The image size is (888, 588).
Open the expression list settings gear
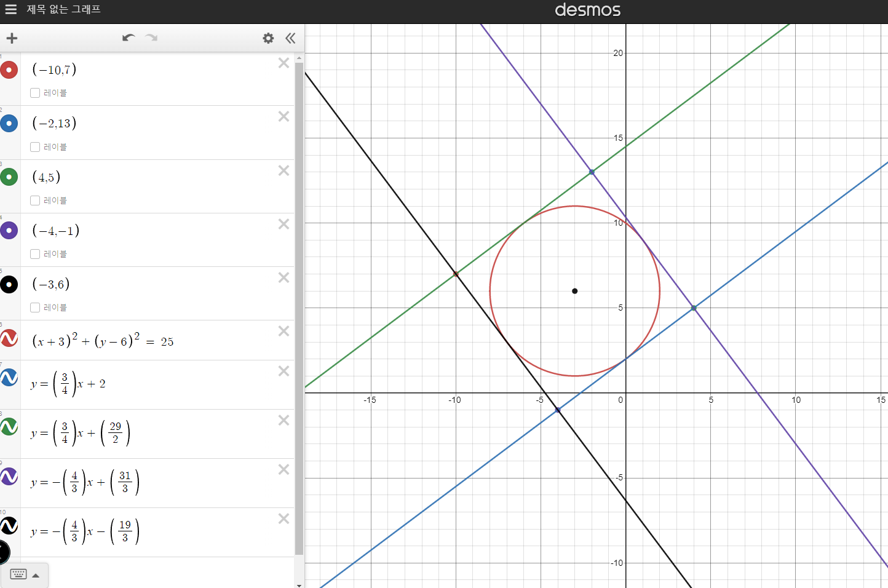click(268, 38)
